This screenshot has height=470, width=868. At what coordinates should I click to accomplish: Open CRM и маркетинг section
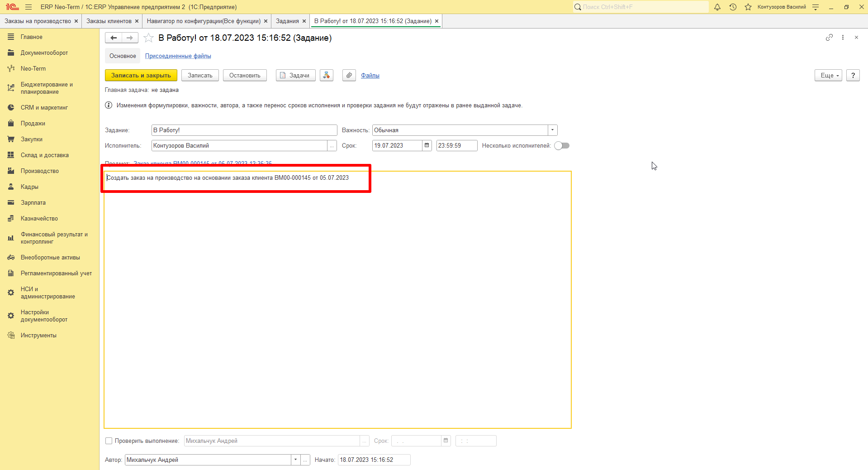(44, 107)
